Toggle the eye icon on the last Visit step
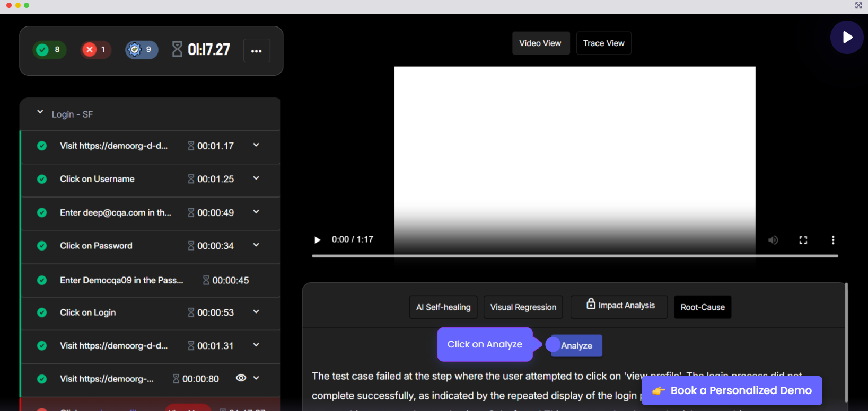This screenshot has height=411, width=868. (x=241, y=378)
